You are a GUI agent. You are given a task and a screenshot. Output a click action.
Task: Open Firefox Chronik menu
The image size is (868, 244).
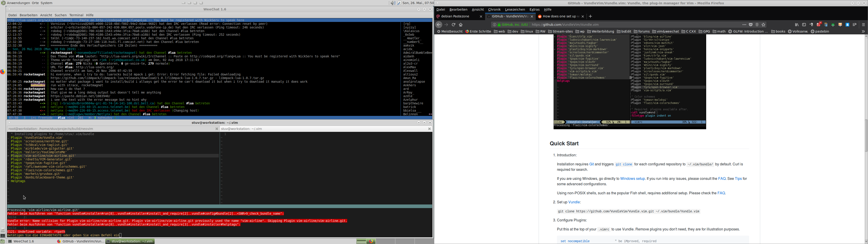coord(494,9)
